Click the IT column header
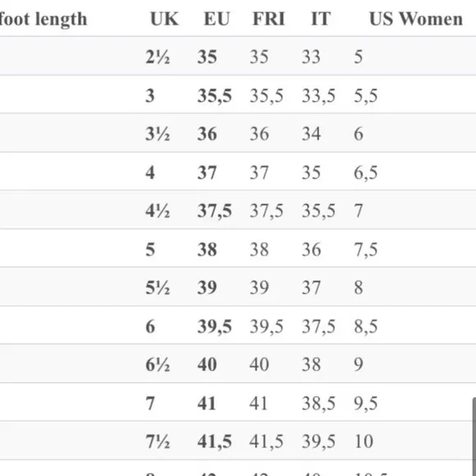 pyautogui.click(x=321, y=19)
